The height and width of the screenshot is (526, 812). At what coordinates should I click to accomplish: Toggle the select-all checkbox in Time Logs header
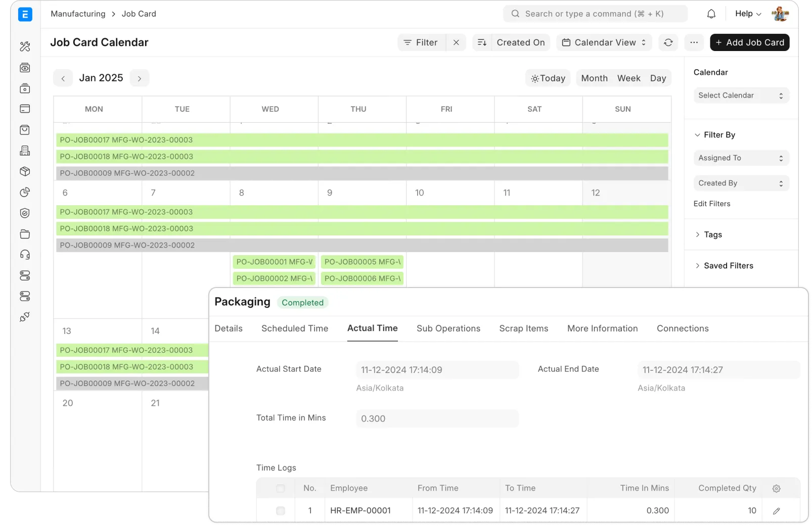tap(281, 488)
